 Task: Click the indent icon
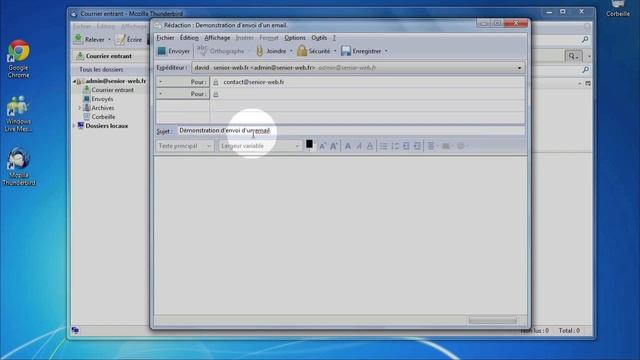pos(417,146)
